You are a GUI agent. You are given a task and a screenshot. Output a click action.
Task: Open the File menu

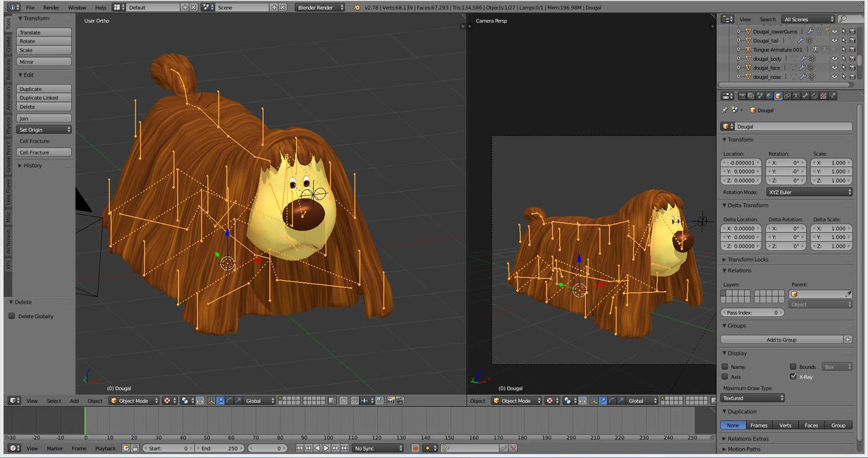tap(30, 8)
